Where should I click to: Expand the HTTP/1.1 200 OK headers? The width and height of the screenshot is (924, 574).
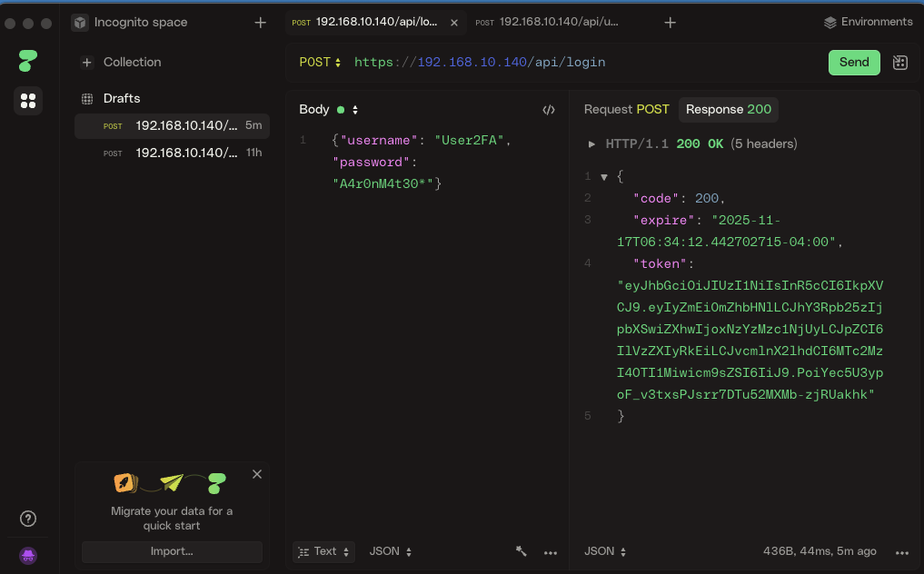point(592,144)
